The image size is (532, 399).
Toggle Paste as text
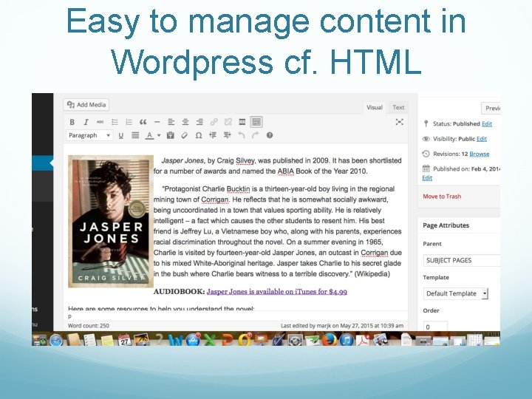point(171,135)
